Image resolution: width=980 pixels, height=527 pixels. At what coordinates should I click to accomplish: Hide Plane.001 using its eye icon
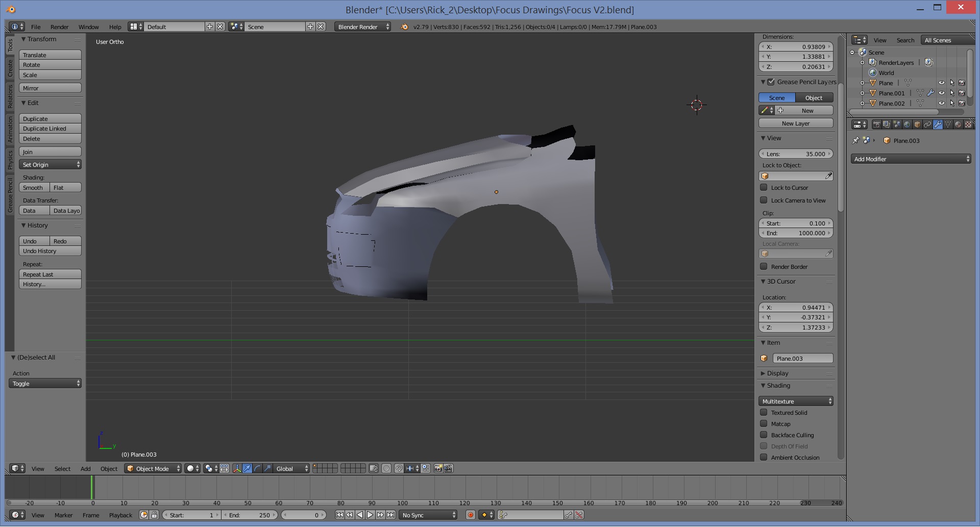click(x=941, y=93)
